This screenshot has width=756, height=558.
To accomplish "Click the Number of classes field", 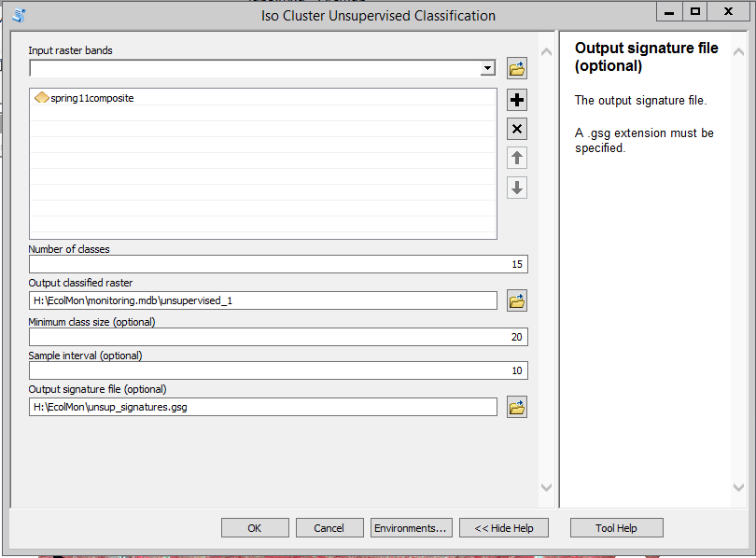I will click(278, 264).
